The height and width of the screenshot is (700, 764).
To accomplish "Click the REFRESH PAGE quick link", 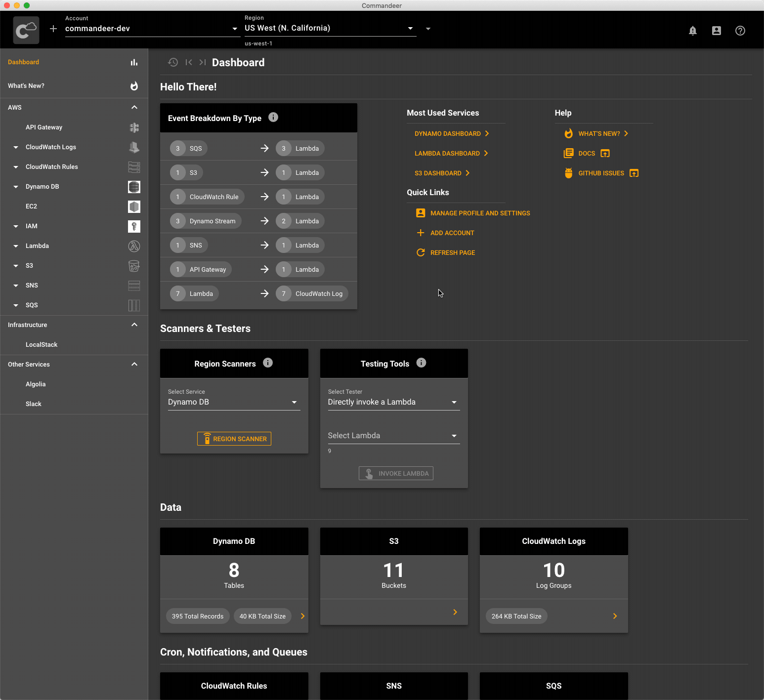I will click(x=446, y=252).
